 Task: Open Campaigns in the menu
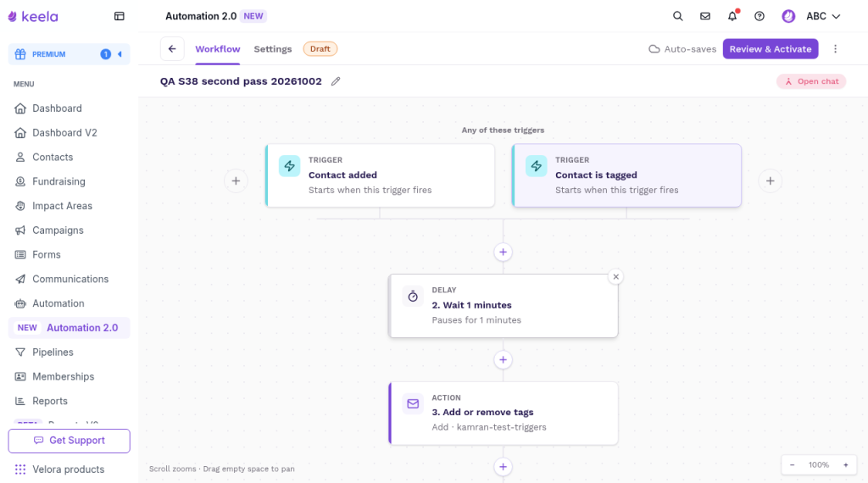pos(69,230)
